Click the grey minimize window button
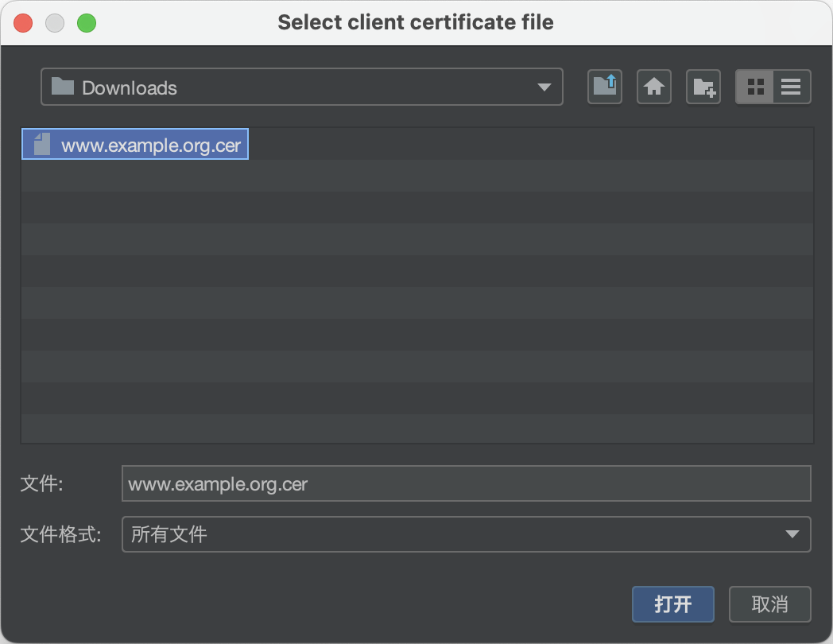This screenshot has width=833, height=644. coord(55,23)
